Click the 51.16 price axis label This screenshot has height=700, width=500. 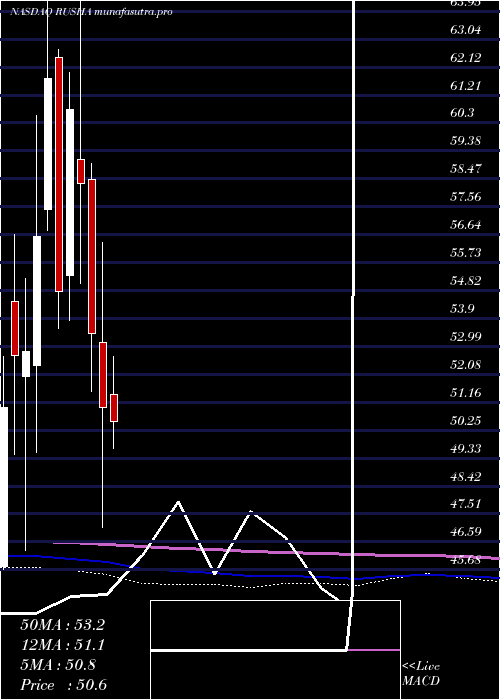[x=466, y=392]
